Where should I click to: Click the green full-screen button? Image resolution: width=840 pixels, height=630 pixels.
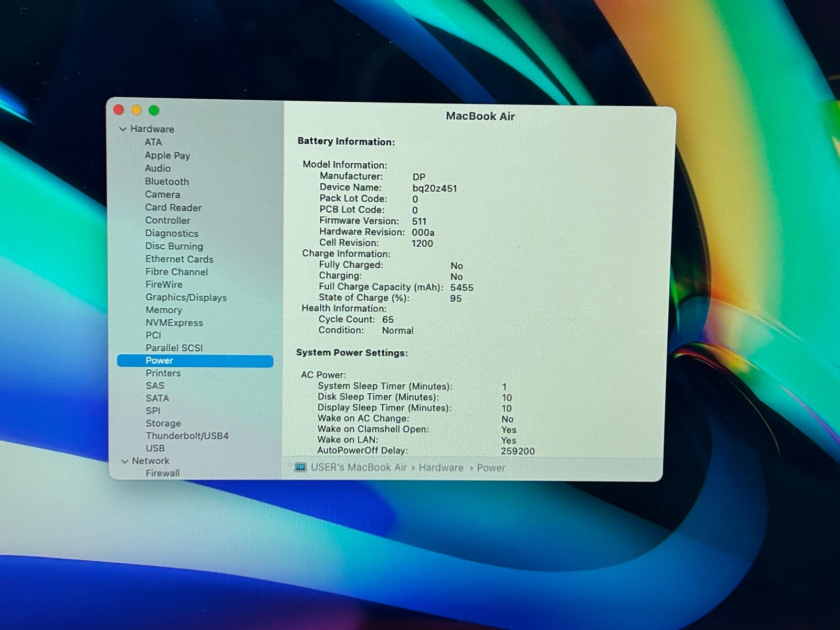[x=154, y=110]
